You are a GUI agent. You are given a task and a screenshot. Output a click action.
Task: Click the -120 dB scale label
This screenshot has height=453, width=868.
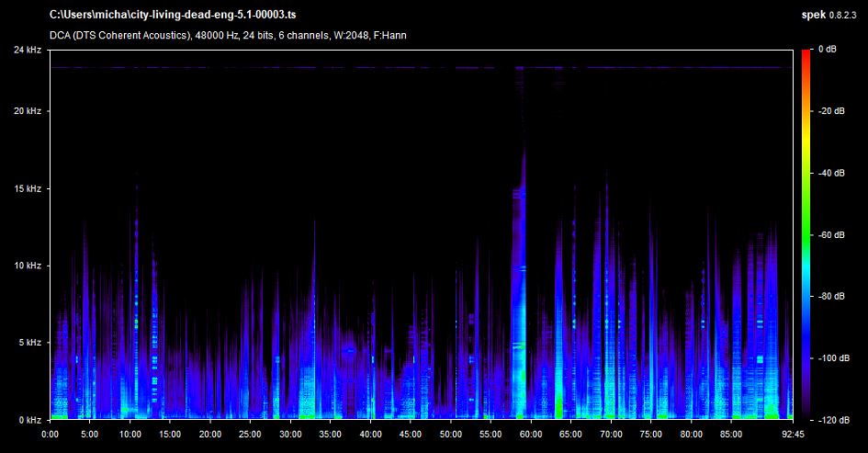point(831,420)
